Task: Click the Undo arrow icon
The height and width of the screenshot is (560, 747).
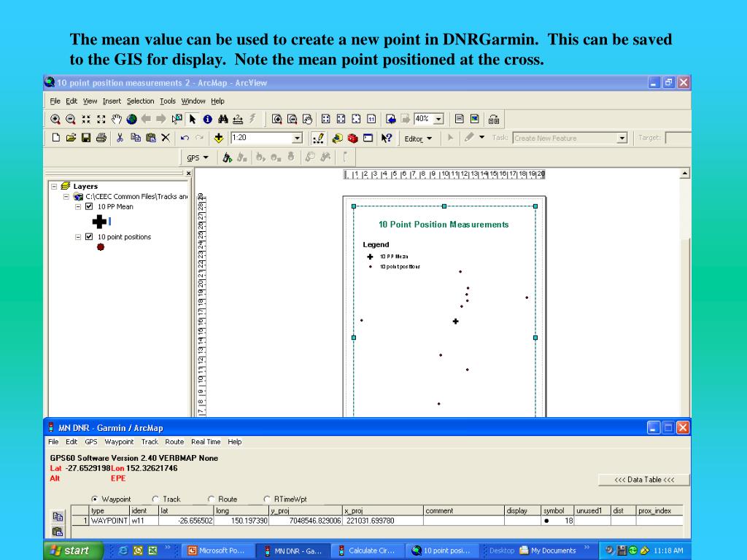Action: click(x=185, y=138)
